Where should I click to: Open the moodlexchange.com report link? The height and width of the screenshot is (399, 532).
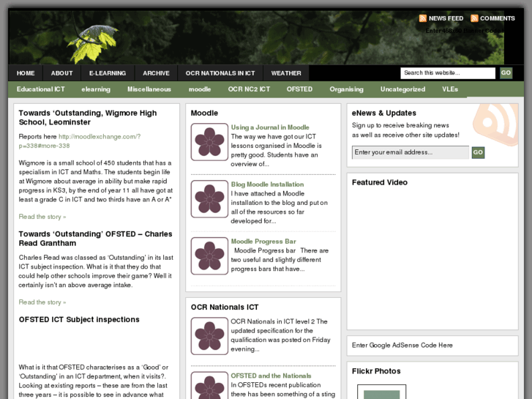coord(79,141)
